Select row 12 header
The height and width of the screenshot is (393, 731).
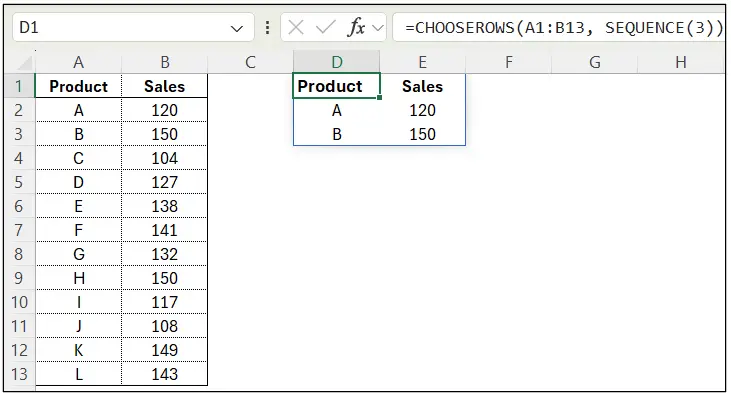coord(19,350)
